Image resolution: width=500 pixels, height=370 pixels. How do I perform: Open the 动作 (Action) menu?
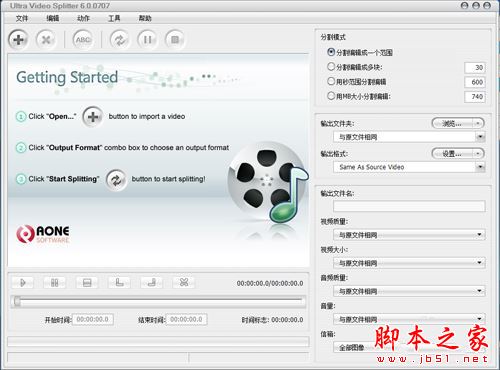[x=83, y=18]
